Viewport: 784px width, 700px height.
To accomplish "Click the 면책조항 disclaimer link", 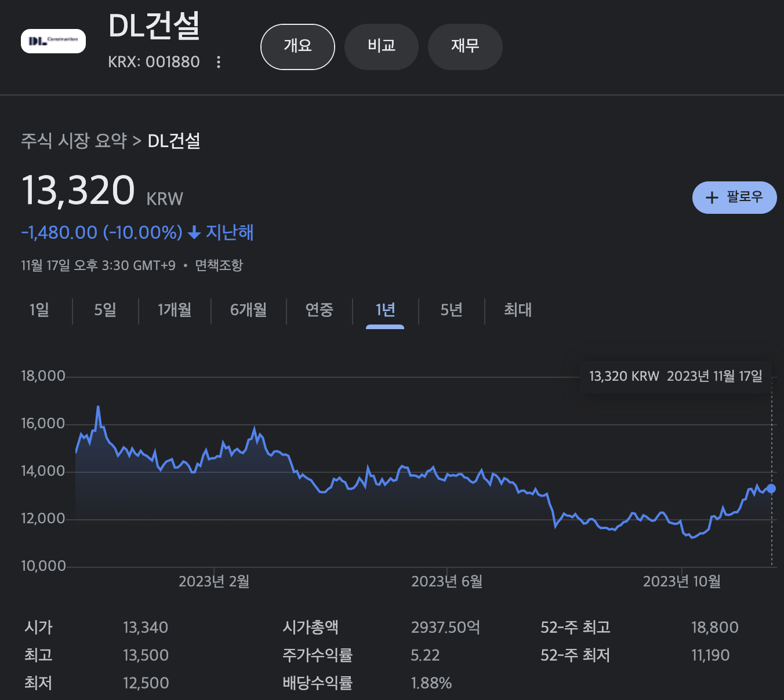I will [219, 265].
